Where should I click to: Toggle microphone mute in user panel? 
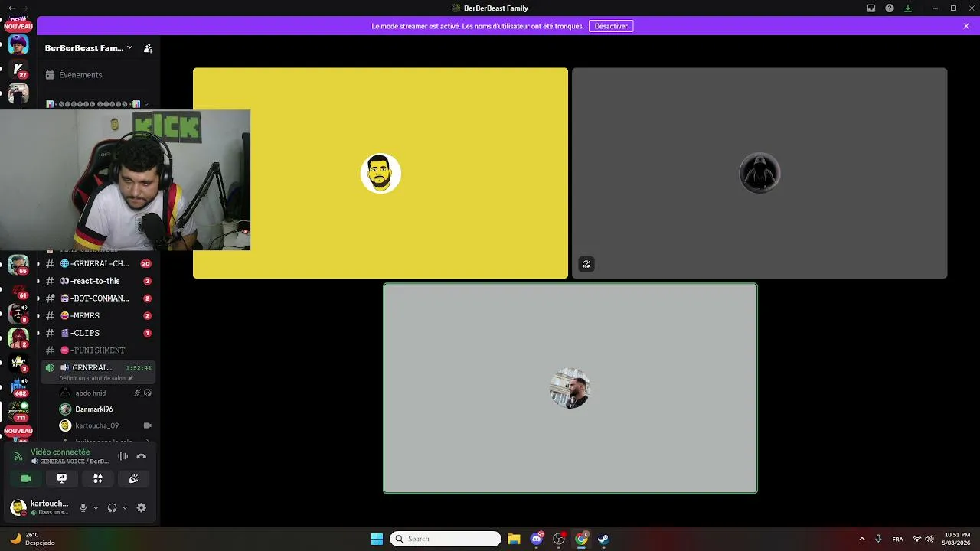83,507
